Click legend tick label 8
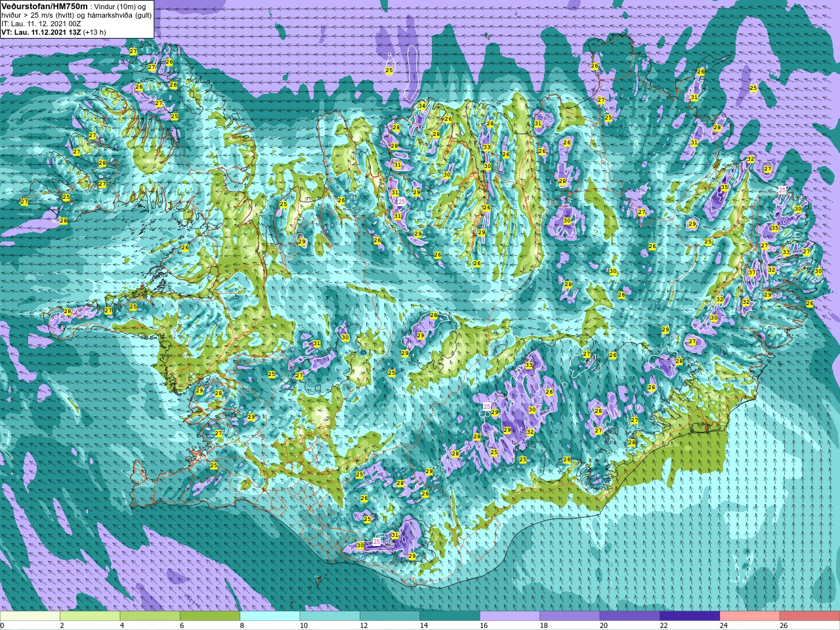The image size is (840, 630). point(242,625)
